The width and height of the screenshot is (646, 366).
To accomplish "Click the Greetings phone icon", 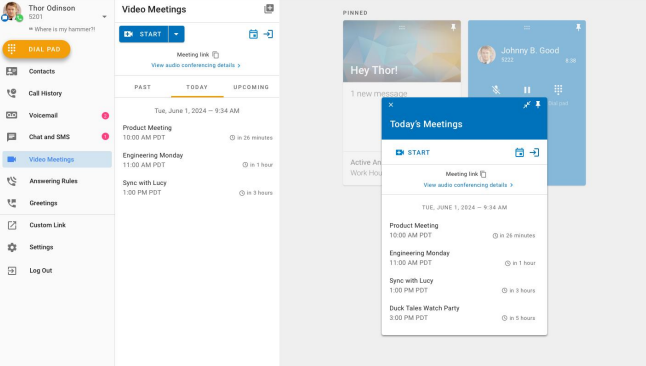I will click(x=12, y=203).
